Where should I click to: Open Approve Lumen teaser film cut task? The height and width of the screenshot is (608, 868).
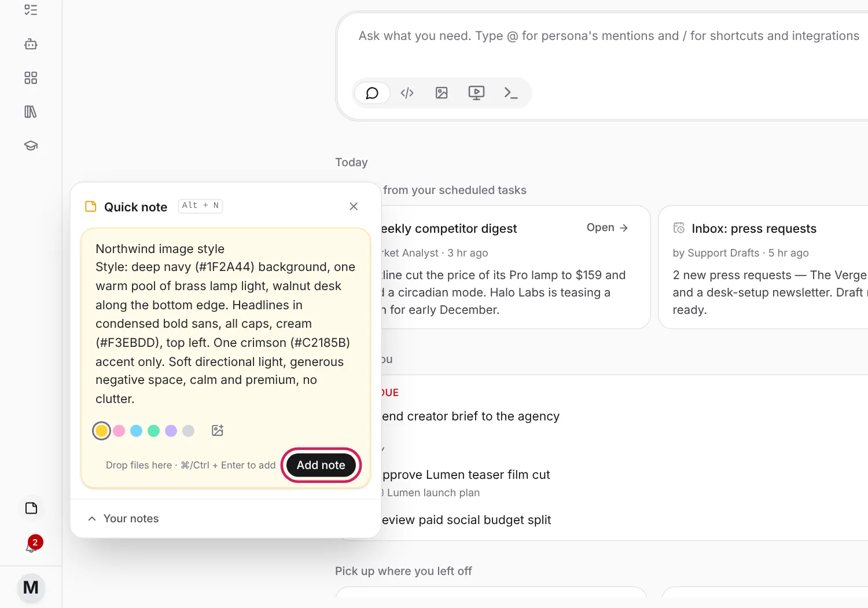pos(466,475)
